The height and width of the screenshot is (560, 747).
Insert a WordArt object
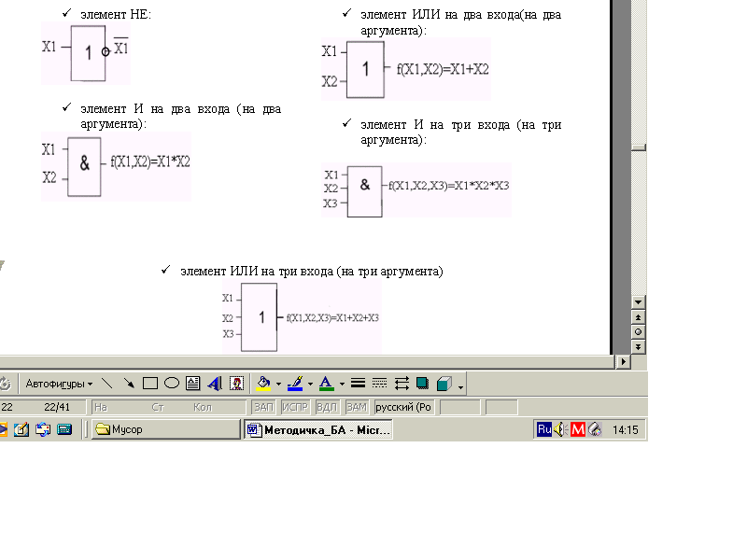point(215,384)
